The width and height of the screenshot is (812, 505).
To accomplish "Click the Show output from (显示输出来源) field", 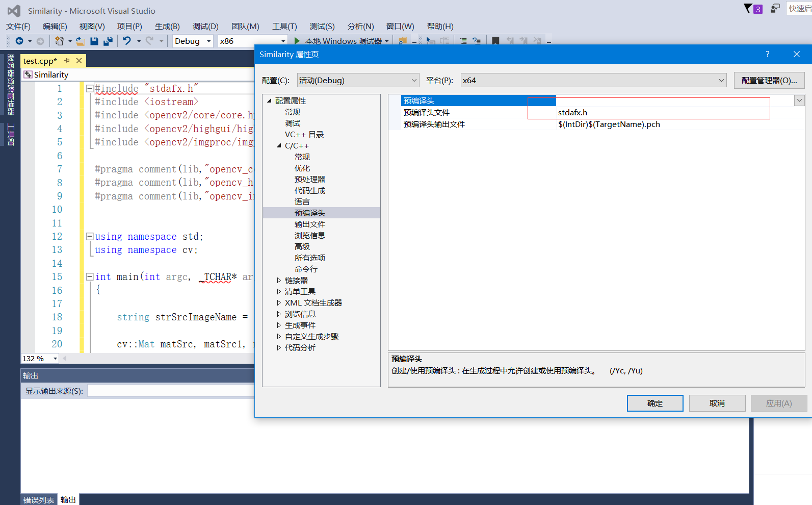I will click(171, 391).
